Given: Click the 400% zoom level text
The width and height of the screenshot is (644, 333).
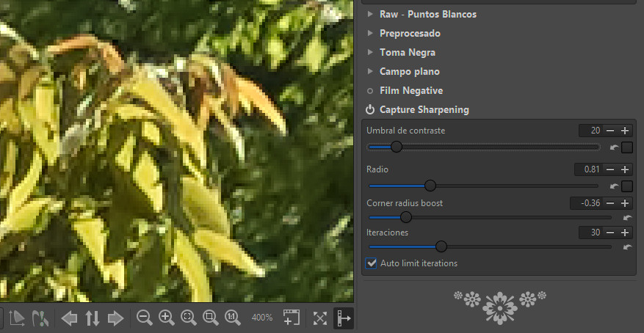Looking at the screenshot, I should pos(262,318).
